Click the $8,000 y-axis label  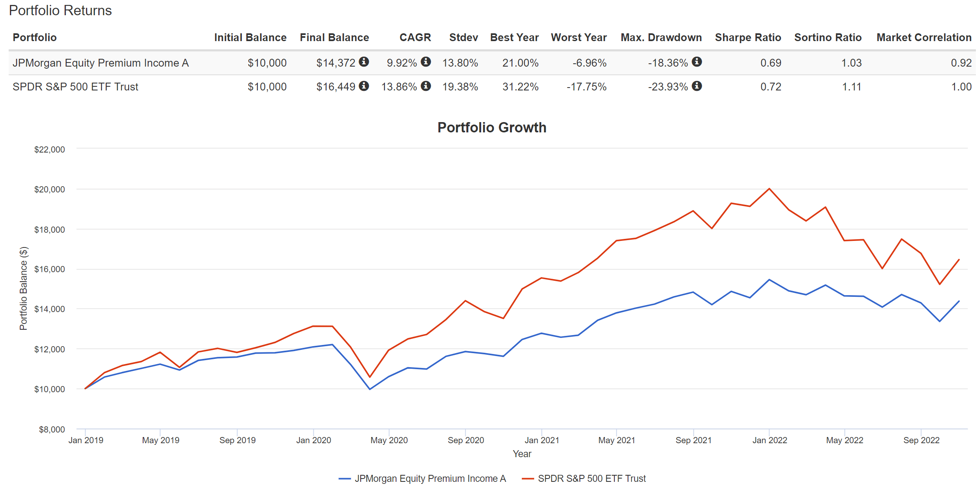click(x=52, y=430)
